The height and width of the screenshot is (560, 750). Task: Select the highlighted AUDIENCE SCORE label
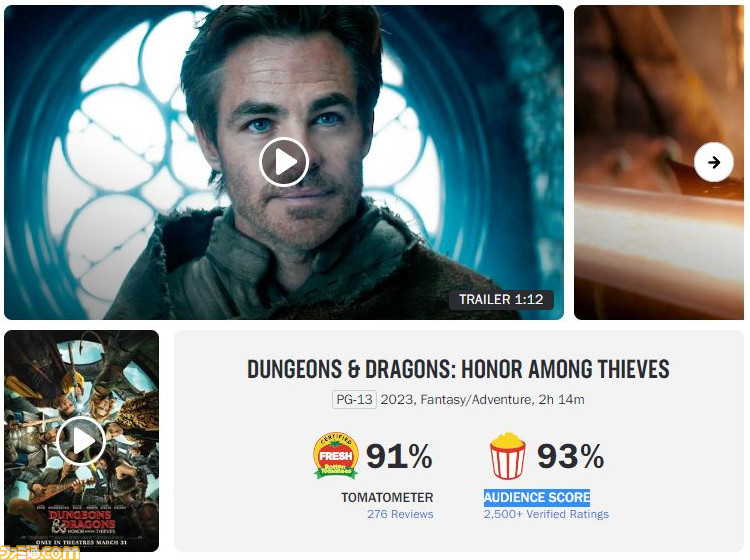[537, 497]
